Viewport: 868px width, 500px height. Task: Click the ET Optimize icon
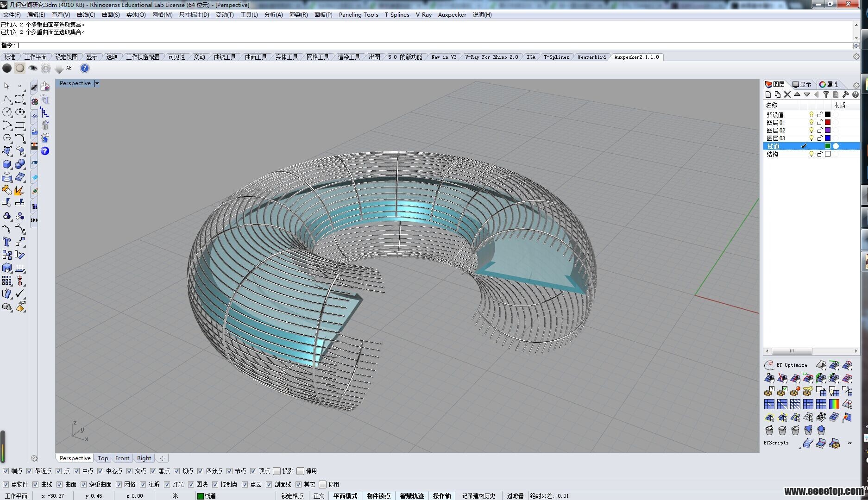(769, 365)
